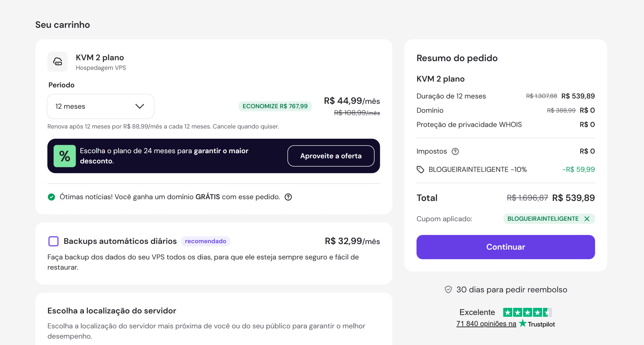Viewport: 644px width, 345px height.
Task: Click the struck-through R$ 1.696,87 total
Action: 527,198
